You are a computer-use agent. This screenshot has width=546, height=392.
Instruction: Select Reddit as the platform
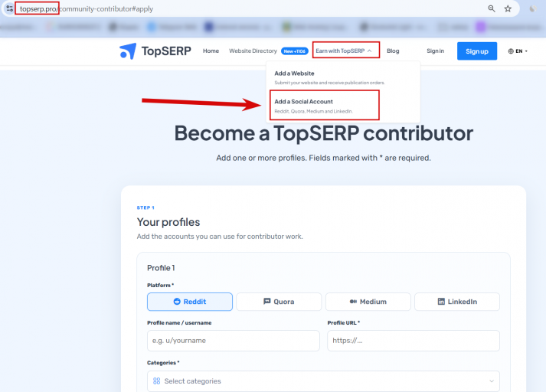click(x=190, y=302)
